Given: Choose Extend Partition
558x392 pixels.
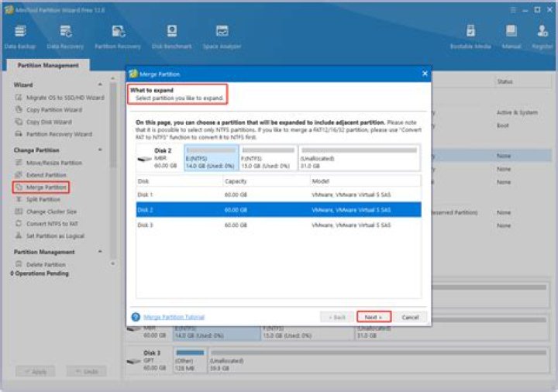Looking at the screenshot, I should click(x=46, y=175).
